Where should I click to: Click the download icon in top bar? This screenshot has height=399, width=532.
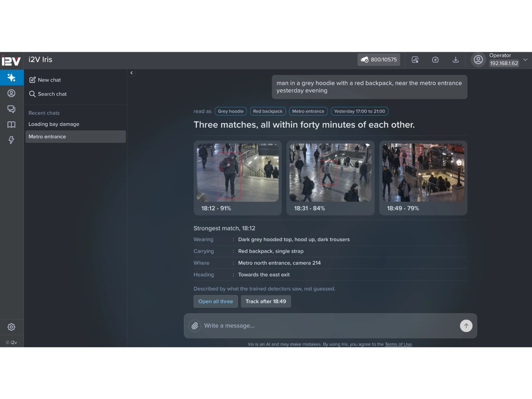(x=455, y=60)
